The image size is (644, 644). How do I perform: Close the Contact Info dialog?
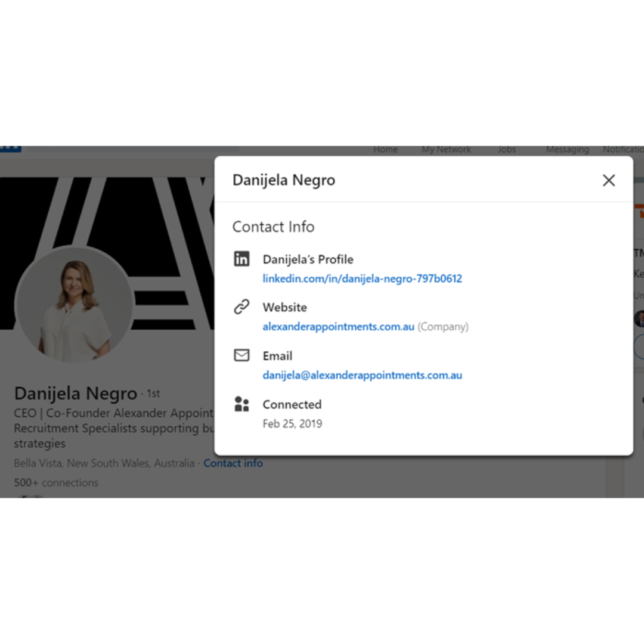609,180
